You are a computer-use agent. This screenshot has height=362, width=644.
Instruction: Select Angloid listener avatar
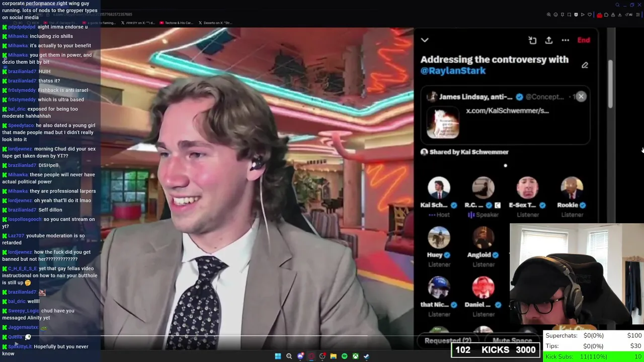(x=483, y=238)
